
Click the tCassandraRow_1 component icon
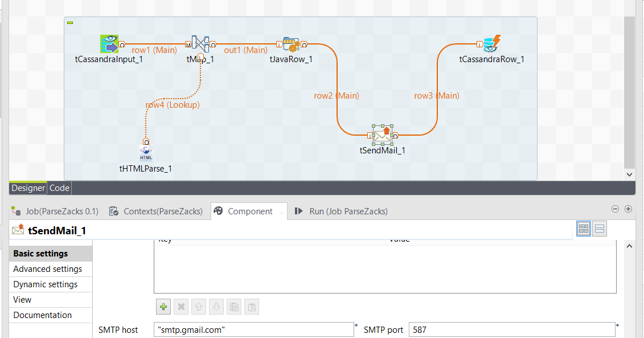(x=490, y=43)
